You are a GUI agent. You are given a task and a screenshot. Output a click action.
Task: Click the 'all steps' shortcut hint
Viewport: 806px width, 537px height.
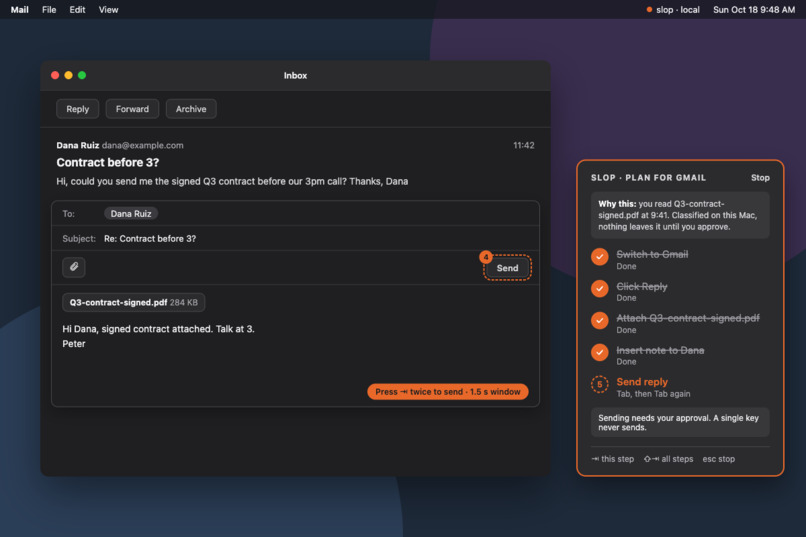[668, 459]
